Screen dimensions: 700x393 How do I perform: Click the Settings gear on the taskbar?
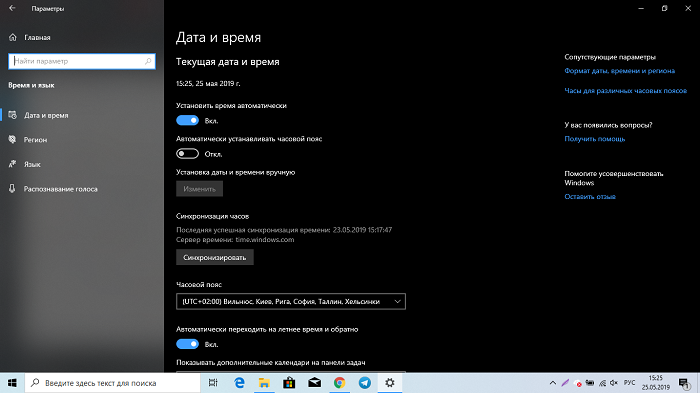[x=390, y=383]
